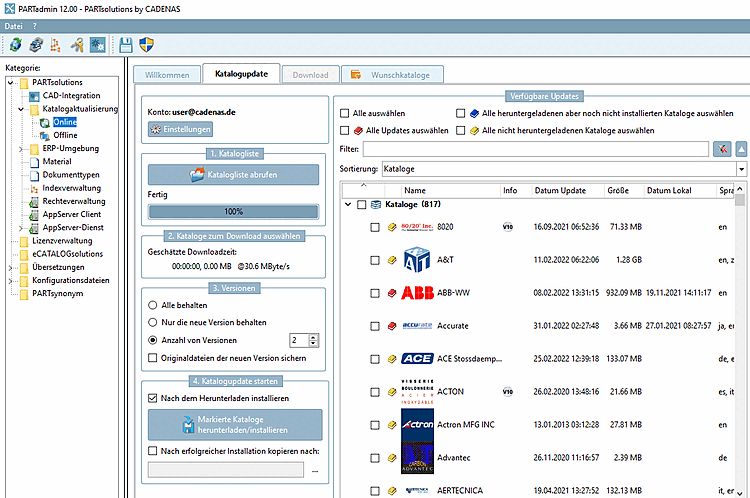This screenshot has width=750, height=498.
Task: Click the red update icon for Accurate
Action: [392, 326]
